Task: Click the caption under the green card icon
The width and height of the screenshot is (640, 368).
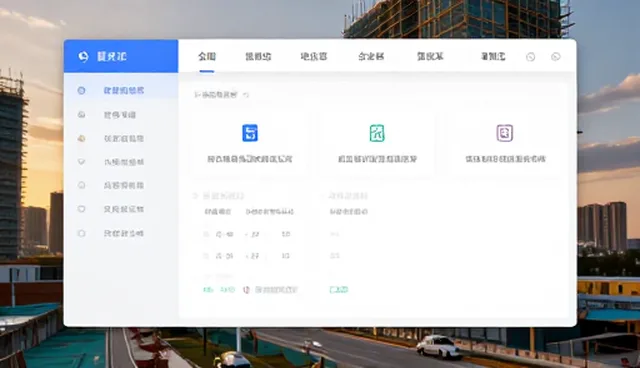Action: pyautogui.click(x=377, y=159)
